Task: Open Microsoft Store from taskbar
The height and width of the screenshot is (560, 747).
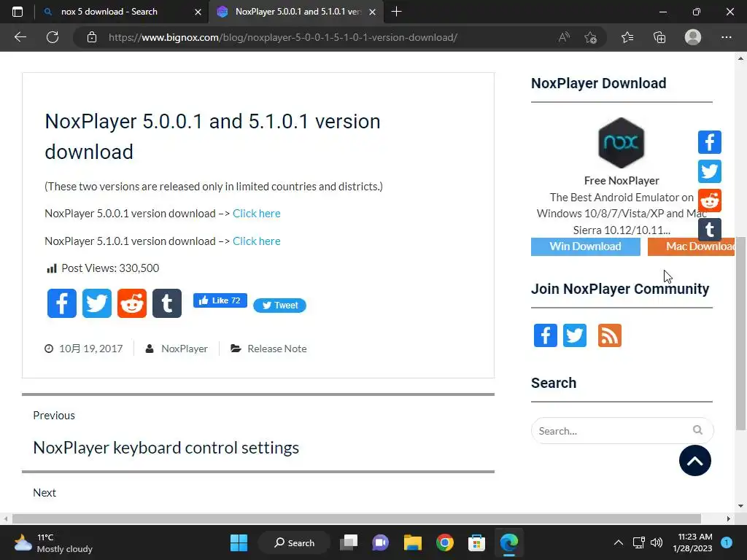Action: pyautogui.click(x=476, y=542)
